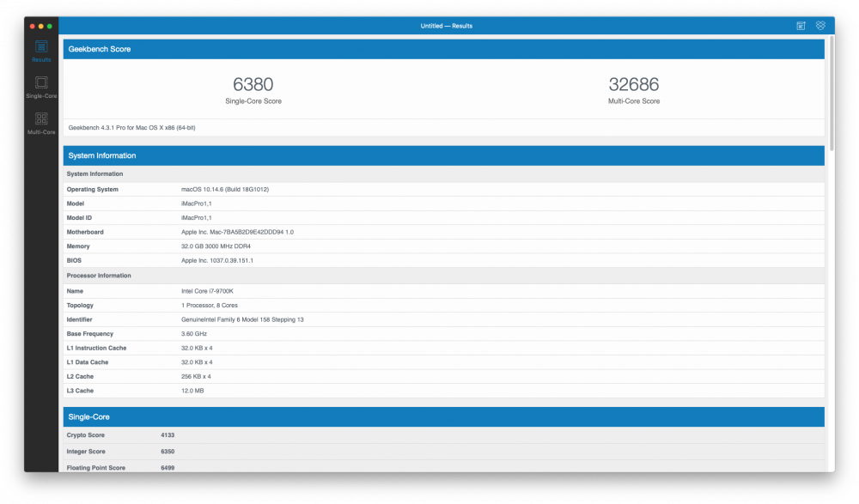The height and width of the screenshot is (504, 859).
Task: Select the Motherboard value Apple Inc. Mac-7BA5B2D9E42DDD94
Action: tap(237, 233)
